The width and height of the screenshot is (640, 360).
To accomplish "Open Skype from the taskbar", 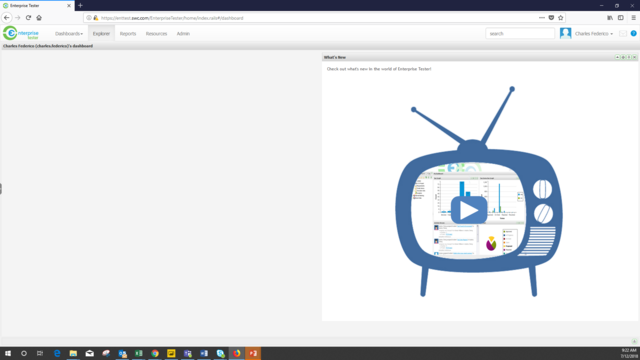I will 220,353.
